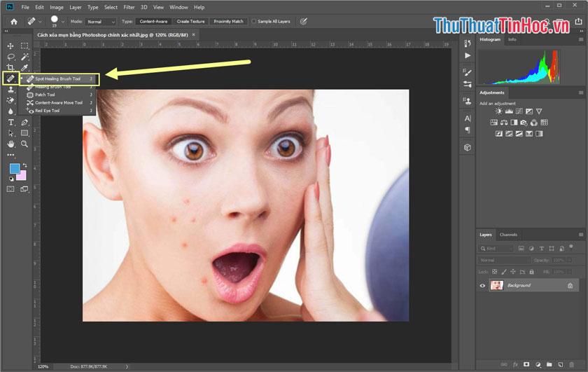Select Create Texture type button
This screenshot has height=372, width=588.
[x=191, y=22]
